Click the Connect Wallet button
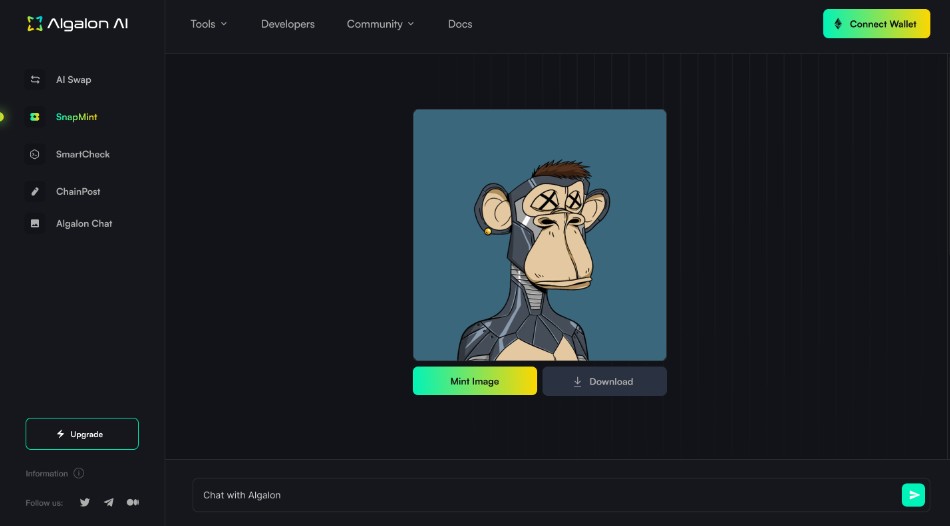Viewport: 950px width, 526px height. pyautogui.click(x=876, y=24)
